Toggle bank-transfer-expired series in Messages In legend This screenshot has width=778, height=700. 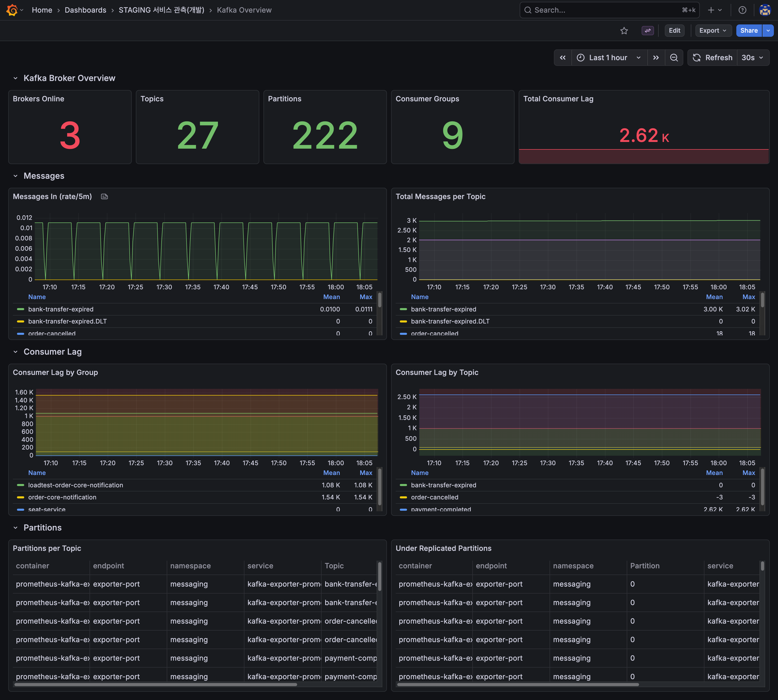tap(61, 309)
